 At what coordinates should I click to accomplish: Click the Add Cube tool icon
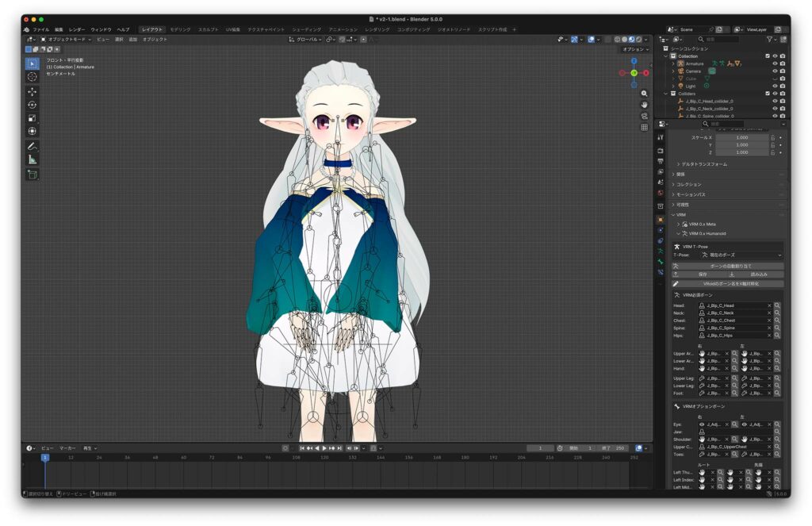[x=32, y=175]
